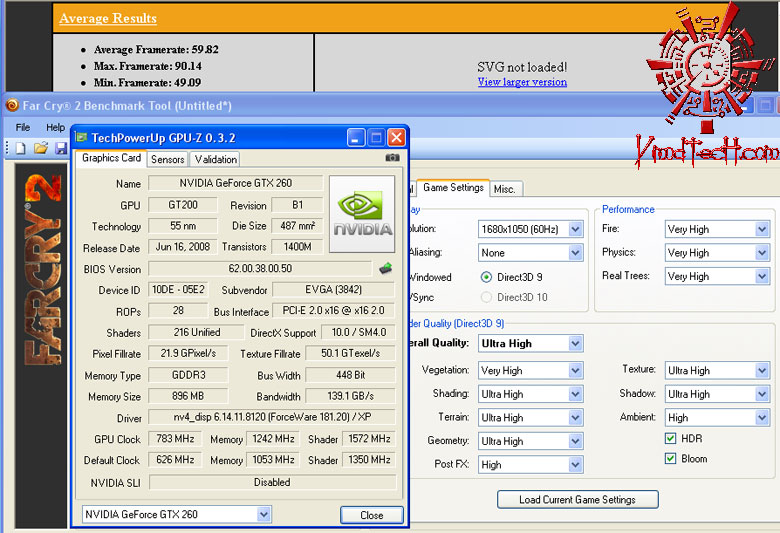Click the Shaders value 216 Unified
Image resolution: width=780 pixels, height=533 pixels.
(x=196, y=332)
